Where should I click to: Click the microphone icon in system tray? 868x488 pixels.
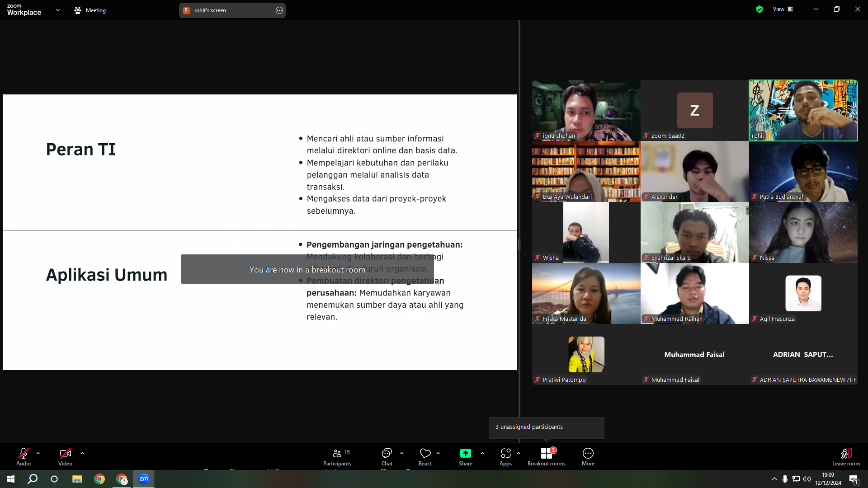click(x=785, y=479)
